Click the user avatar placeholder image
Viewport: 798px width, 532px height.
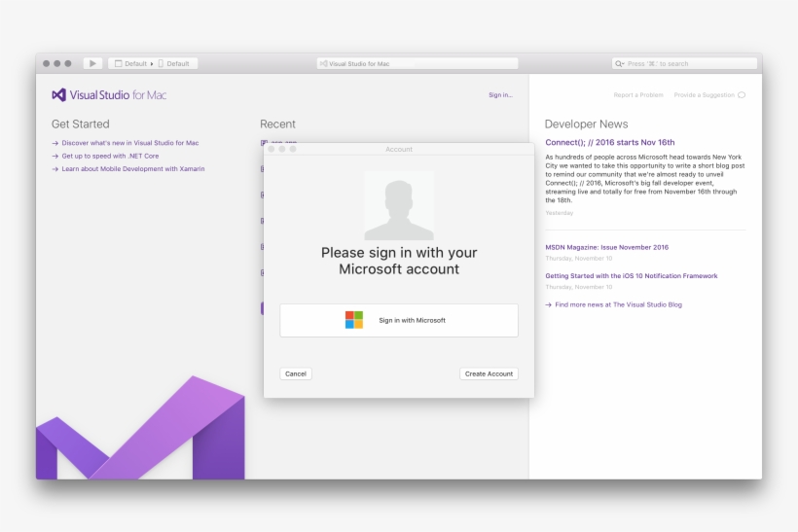click(x=399, y=206)
